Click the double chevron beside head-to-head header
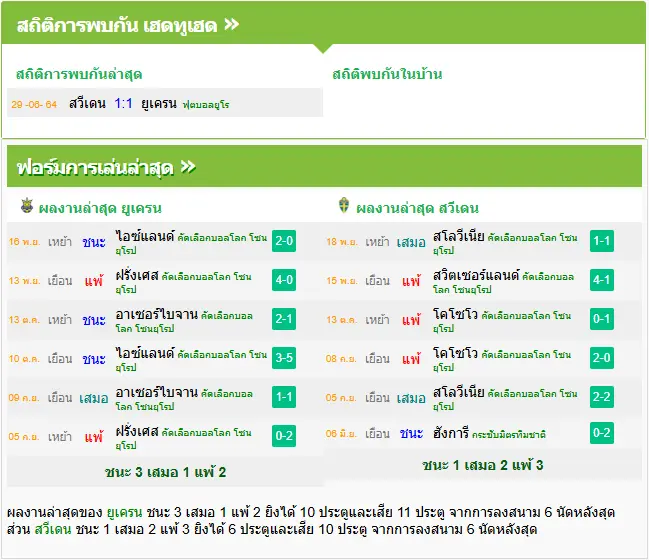The image size is (649, 560). click(x=232, y=24)
